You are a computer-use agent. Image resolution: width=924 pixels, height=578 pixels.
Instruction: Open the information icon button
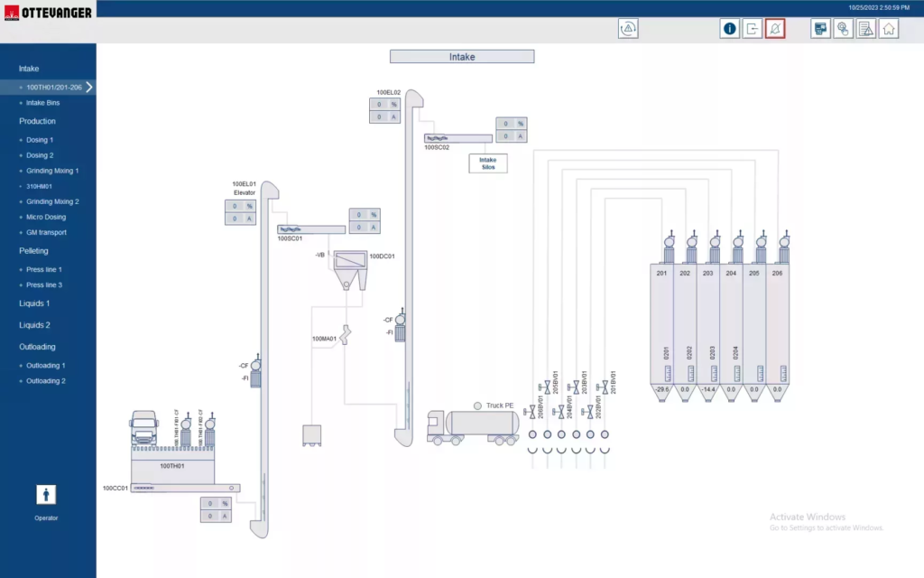(729, 29)
